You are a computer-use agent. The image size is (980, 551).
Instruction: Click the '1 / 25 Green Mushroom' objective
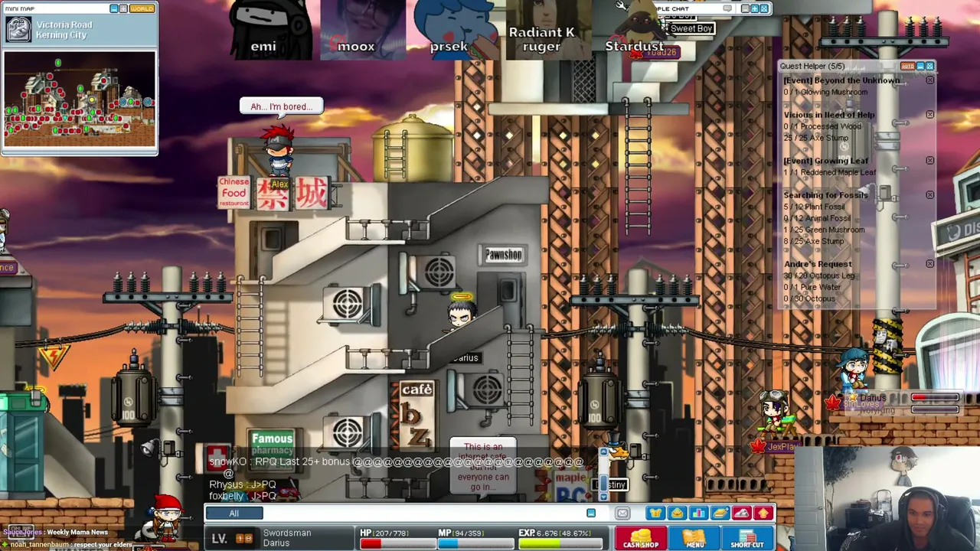tap(824, 230)
